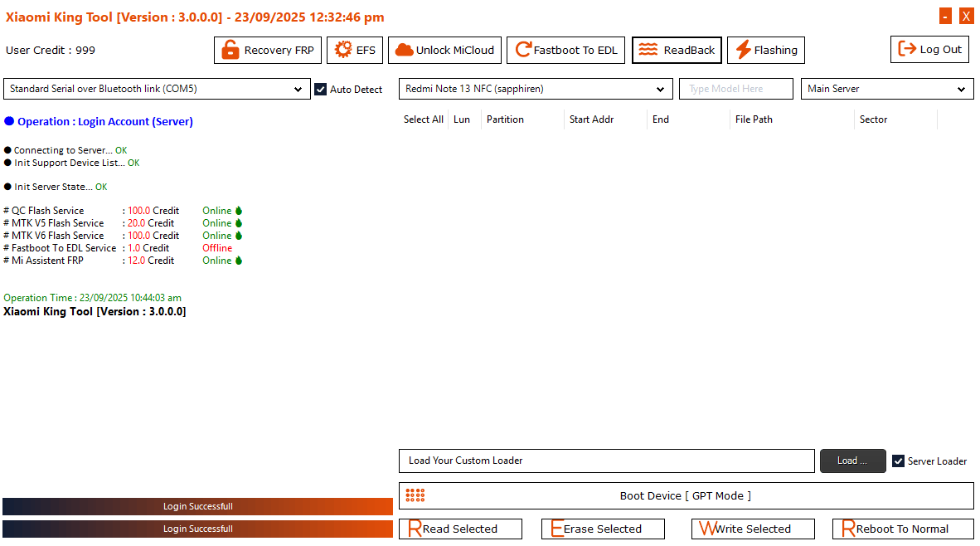Click the Load Your Custom Loader input field
The height and width of the screenshot is (546, 980).
coord(607,461)
